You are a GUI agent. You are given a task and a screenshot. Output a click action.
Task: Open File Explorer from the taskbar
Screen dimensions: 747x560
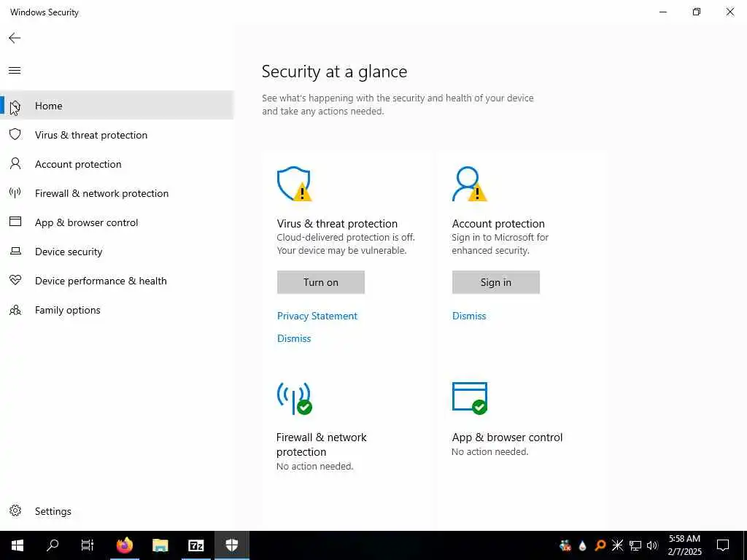(160, 545)
